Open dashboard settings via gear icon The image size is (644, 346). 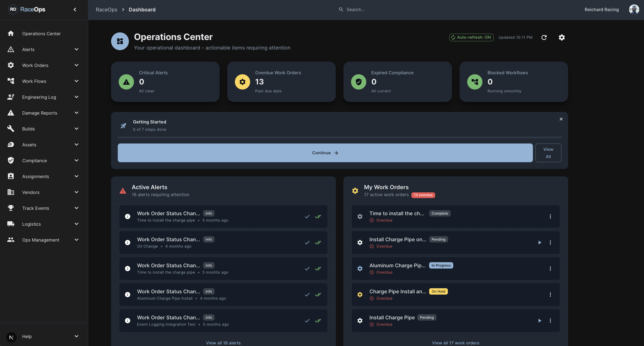pos(561,37)
